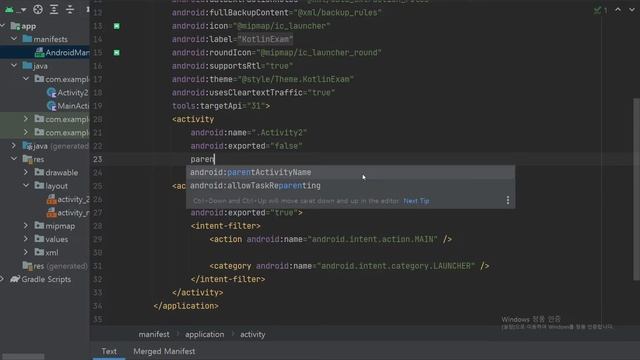The image size is (640, 360).
Task: Switch to the Text tab
Action: (x=109, y=351)
